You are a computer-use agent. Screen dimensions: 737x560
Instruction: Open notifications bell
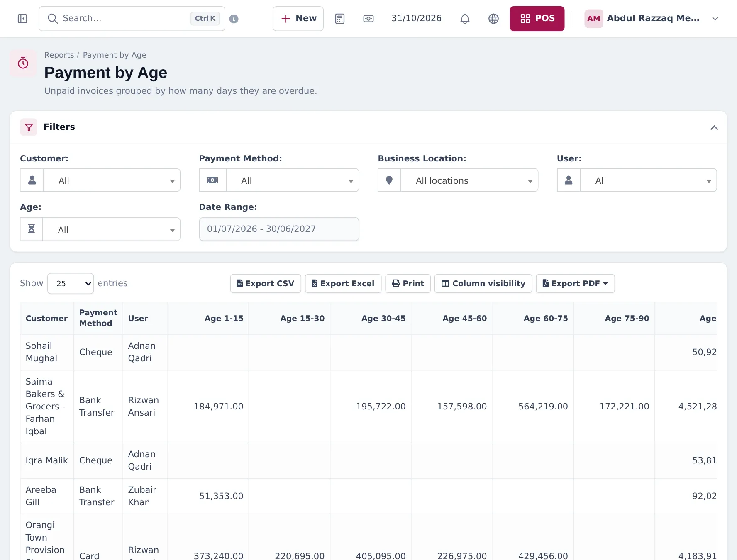465,19
